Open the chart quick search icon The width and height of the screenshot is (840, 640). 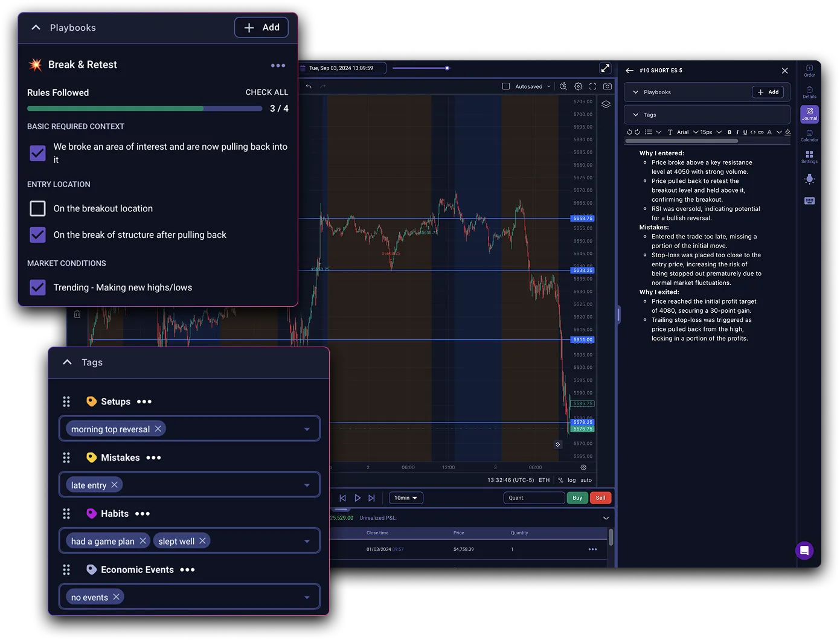pos(563,86)
